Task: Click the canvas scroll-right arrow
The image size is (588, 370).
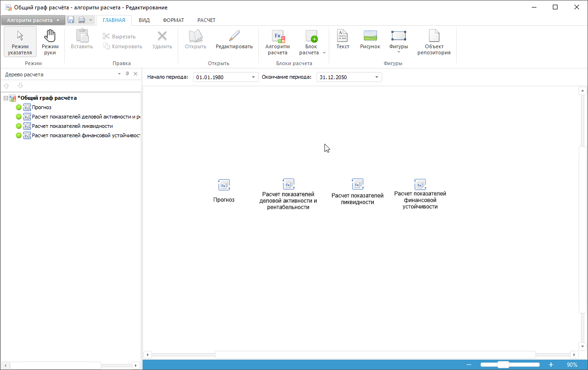Action: (x=574, y=355)
